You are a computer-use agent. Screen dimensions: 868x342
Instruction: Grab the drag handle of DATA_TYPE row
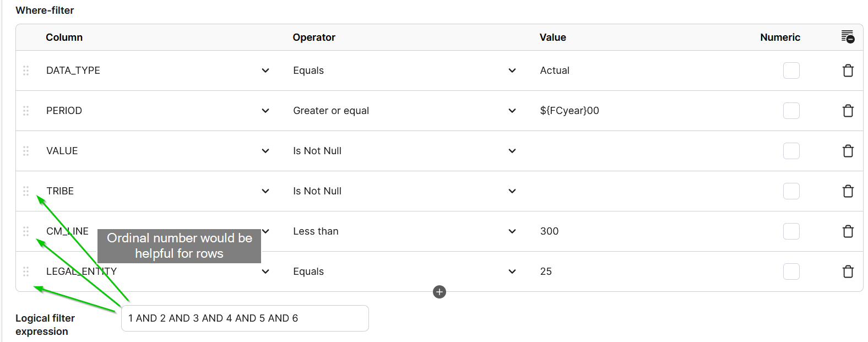pos(26,70)
